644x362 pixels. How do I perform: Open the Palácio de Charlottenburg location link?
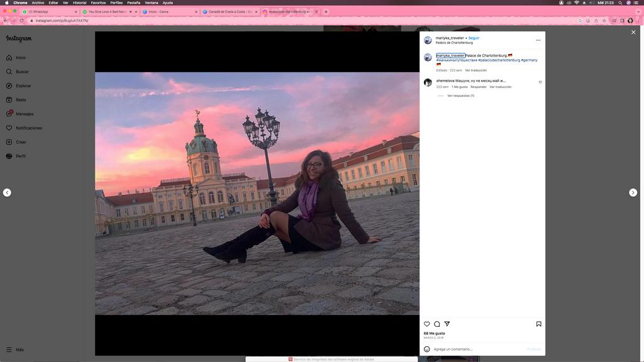point(454,43)
